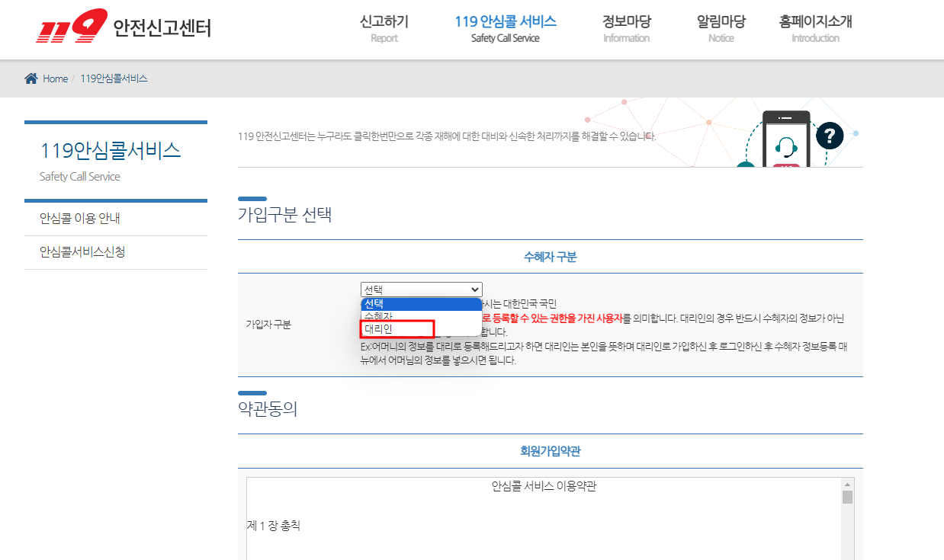This screenshot has width=944, height=560.
Task: Click the Home breadcrumb house icon
Action: [29, 78]
